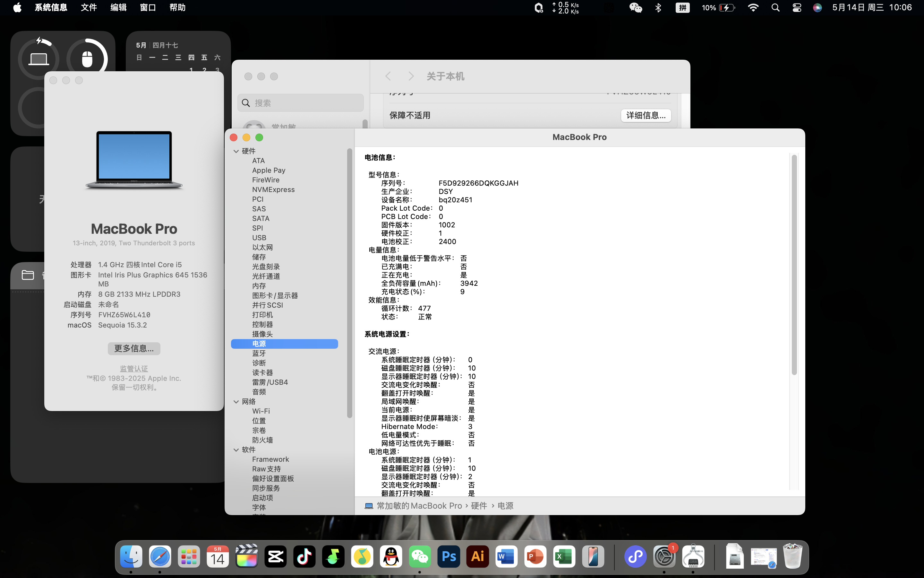924x578 pixels.
Task: Launch Illustrator from the Dock
Action: click(478, 556)
